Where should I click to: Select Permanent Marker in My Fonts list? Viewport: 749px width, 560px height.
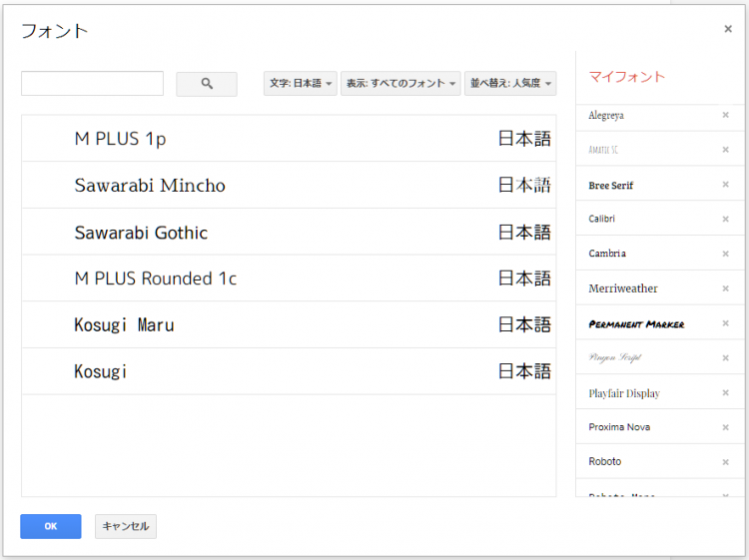click(x=636, y=324)
